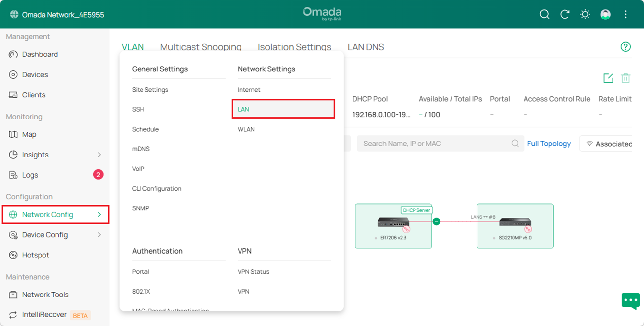The width and height of the screenshot is (644, 326).
Task: Focus the Search Name, IP or MAC field
Action: coord(440,144)
